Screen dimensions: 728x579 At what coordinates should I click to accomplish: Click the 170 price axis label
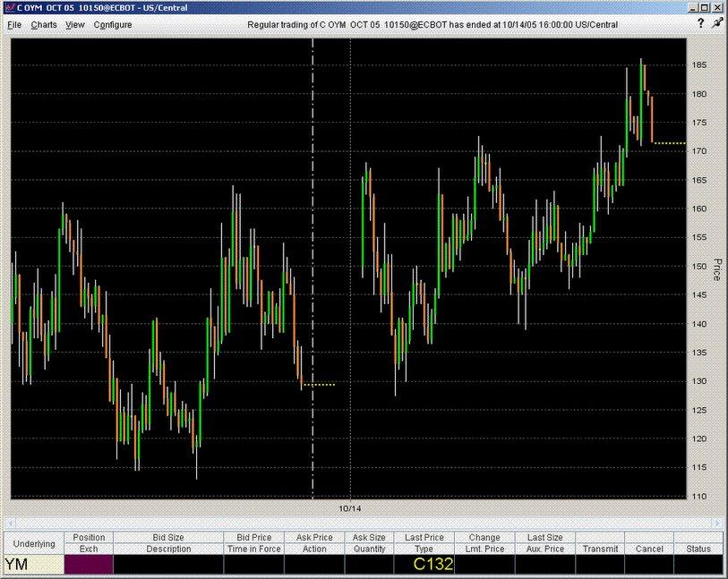coord(699,151)
